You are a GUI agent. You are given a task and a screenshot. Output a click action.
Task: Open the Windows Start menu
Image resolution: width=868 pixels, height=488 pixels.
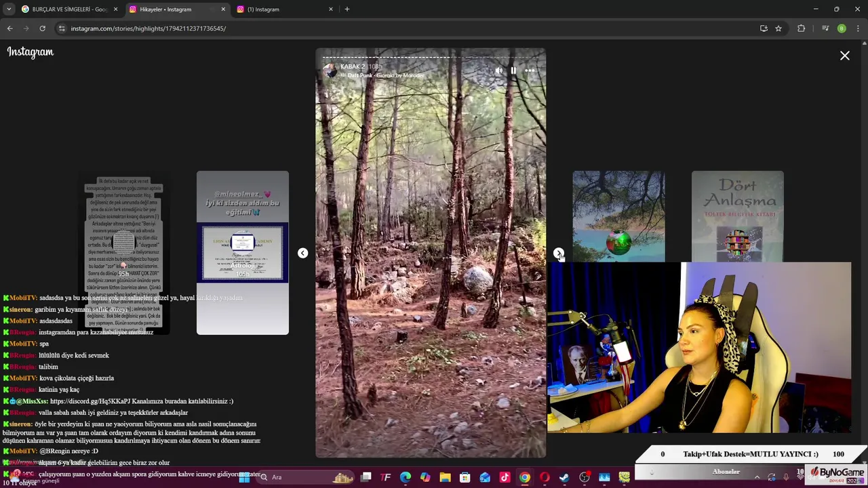click(x=244, y=477)
